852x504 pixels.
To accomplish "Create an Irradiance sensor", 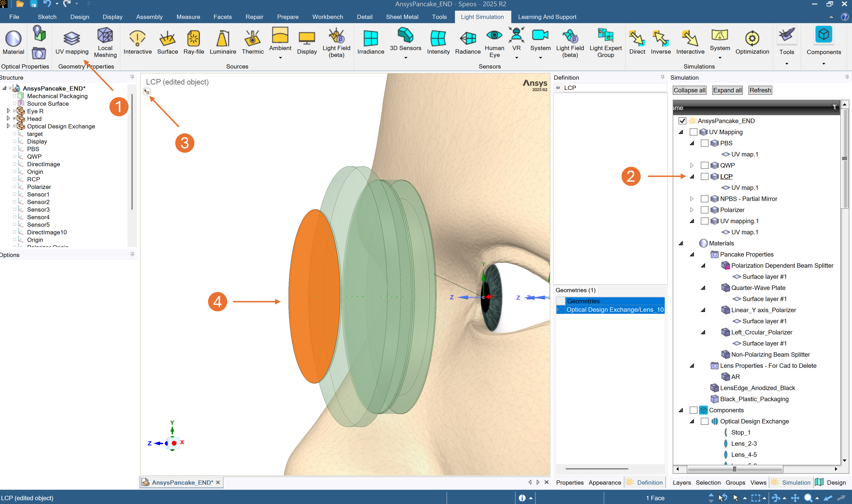I will (370, 42).
